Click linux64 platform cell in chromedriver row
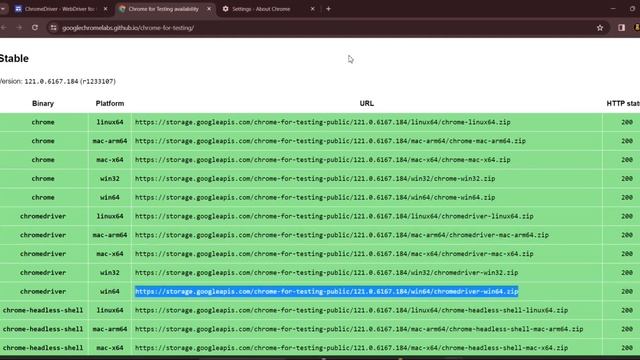The image size is (640, 360). pos(110,216)
